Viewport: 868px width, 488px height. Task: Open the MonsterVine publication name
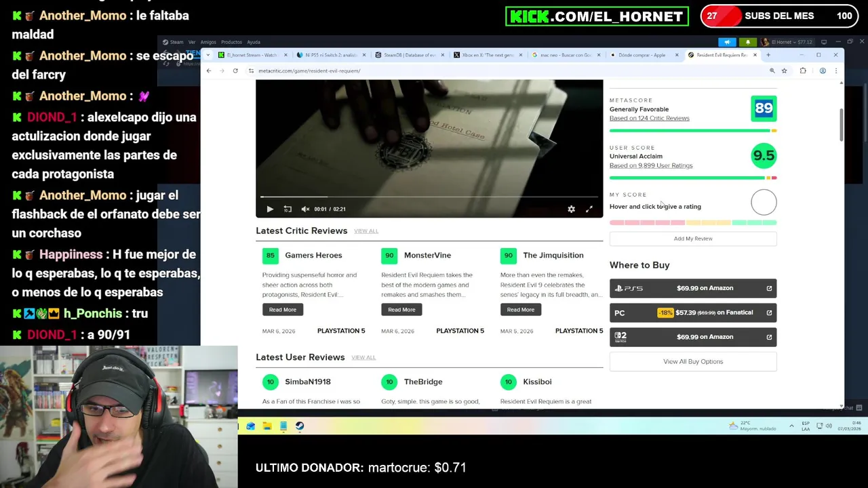427,256
